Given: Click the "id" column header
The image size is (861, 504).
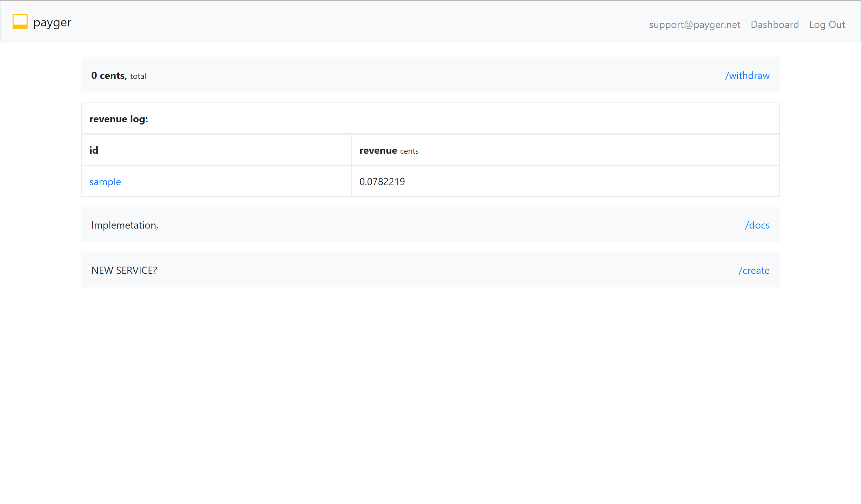Looking at the screenshot, I should [93, 150].
